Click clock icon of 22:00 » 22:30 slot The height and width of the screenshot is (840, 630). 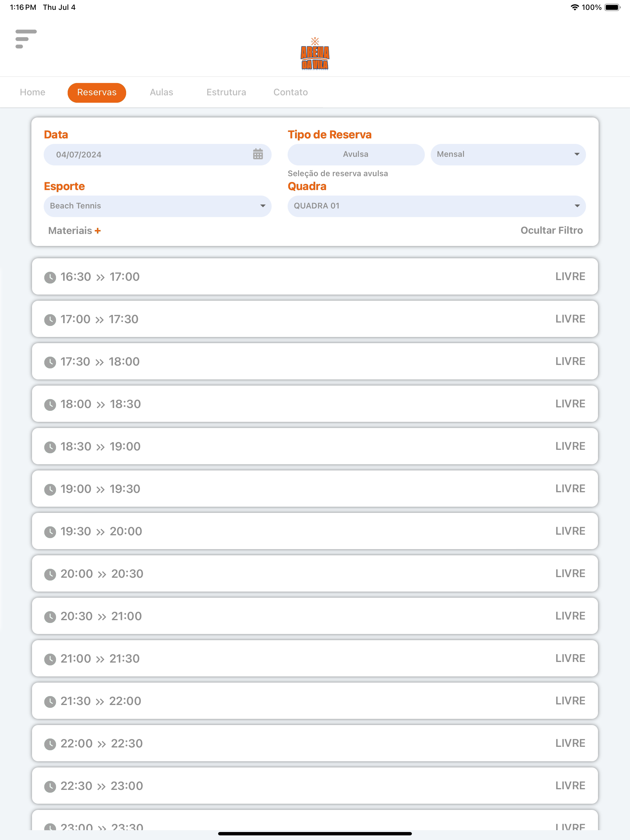coord(50,744)
